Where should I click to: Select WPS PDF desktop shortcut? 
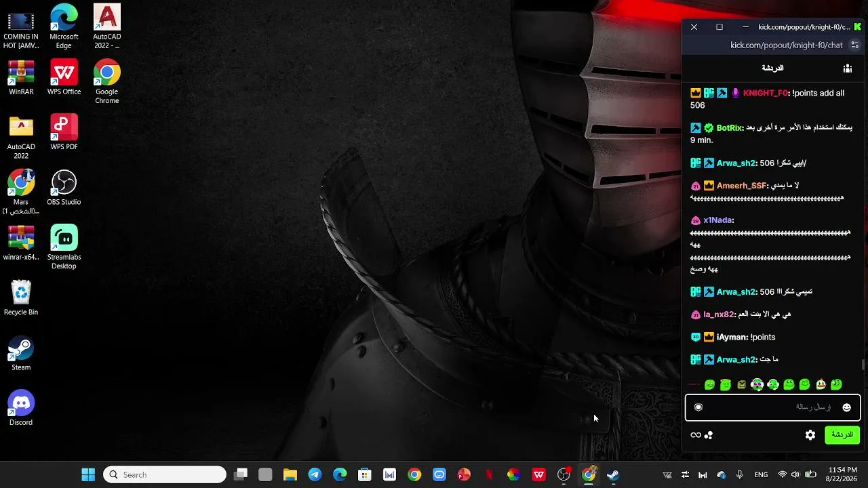tap(64, 133)
